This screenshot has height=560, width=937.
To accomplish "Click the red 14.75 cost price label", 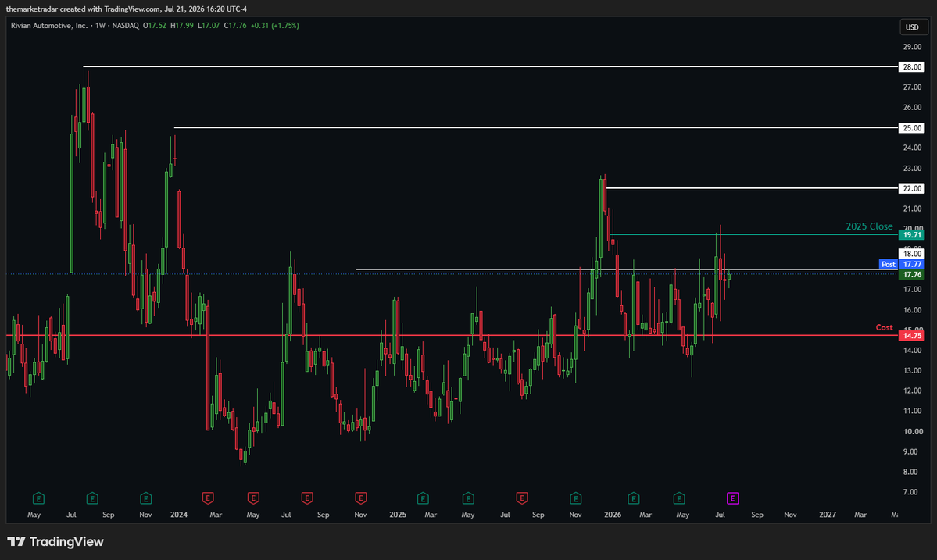I will point(912,336).
